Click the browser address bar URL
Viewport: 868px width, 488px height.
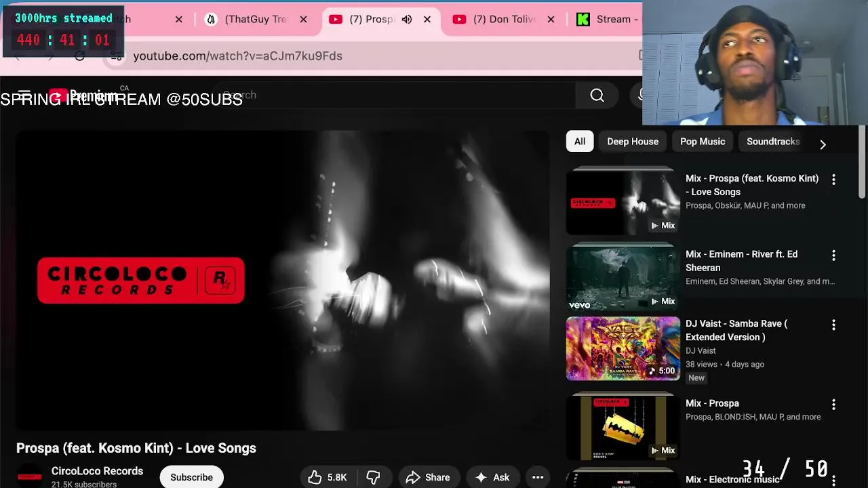coord(237,56)
